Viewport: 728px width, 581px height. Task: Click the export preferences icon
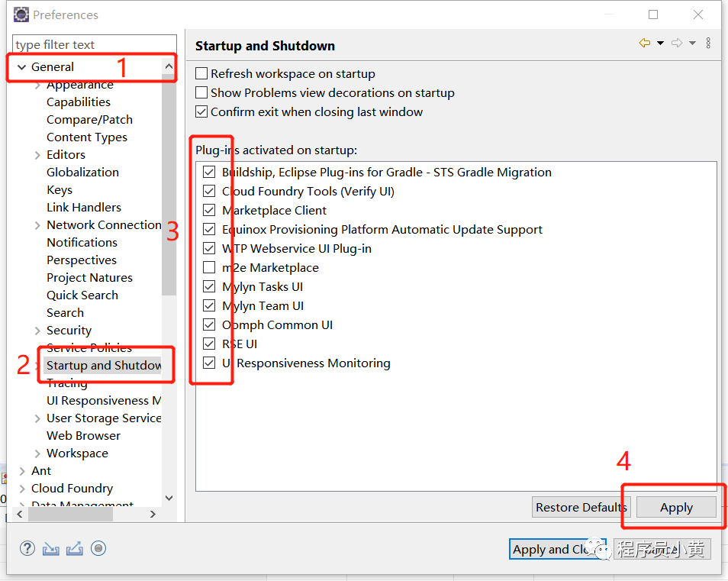click(74, 548)
